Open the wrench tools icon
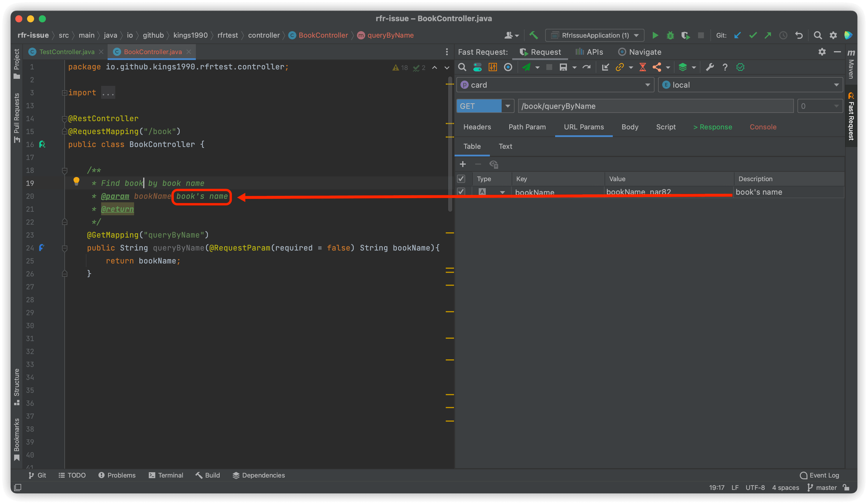The image size is (868, 504). point(710,67)
